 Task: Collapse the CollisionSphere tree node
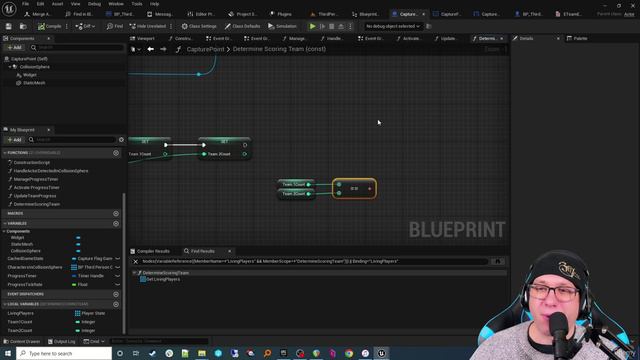(10, 67)
